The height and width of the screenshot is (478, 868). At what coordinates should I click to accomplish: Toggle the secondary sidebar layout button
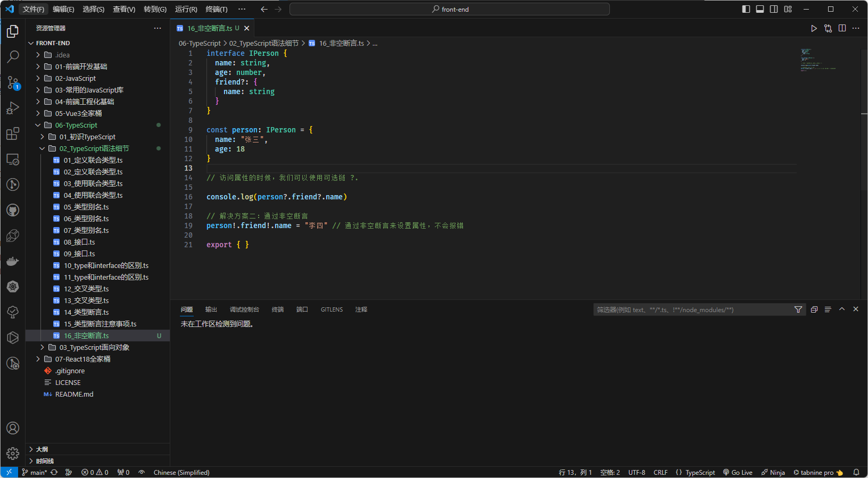[x=774, y=9]
